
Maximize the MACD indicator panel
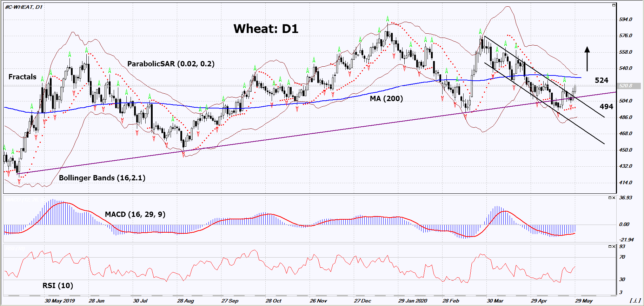pos(610,198)
